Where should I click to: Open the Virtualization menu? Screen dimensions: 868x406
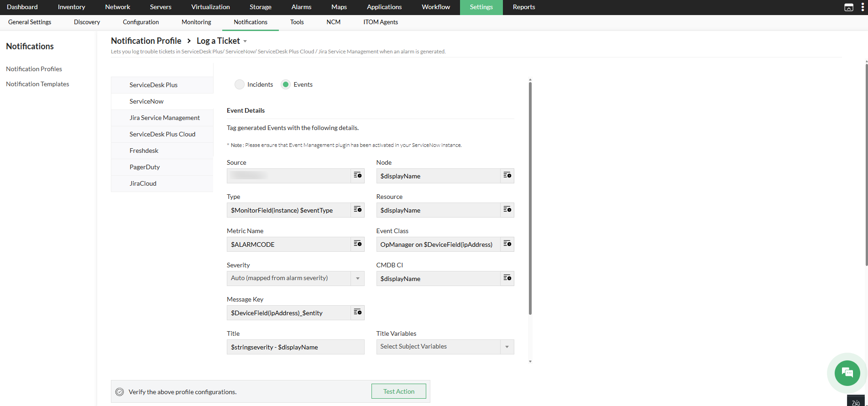210,7
